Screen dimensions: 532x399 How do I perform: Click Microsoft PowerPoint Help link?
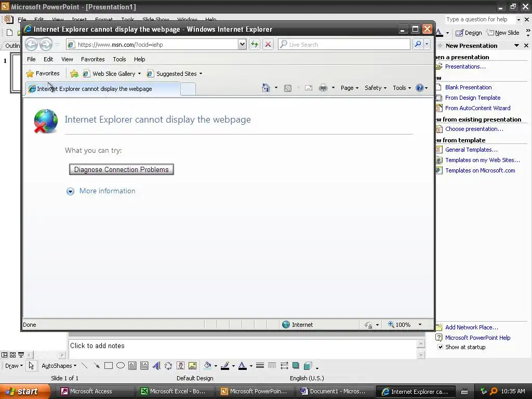(x=478, y=338)
